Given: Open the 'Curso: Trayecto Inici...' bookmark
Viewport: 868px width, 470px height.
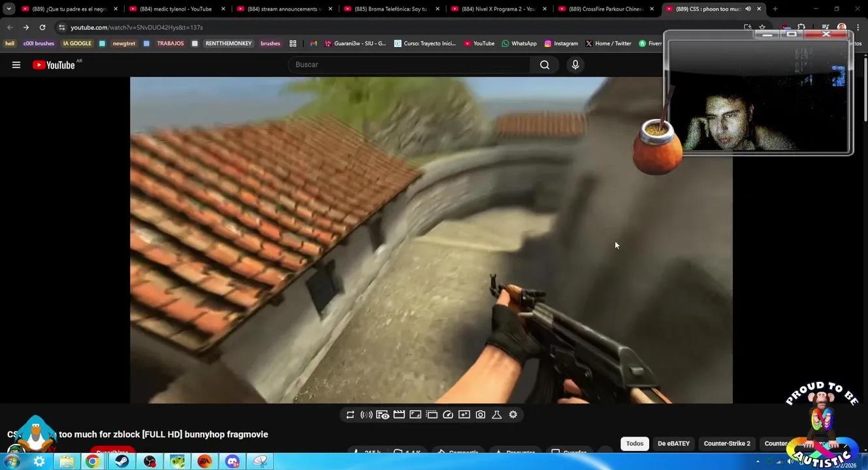Looking at the screenshot, I should tap(425, 44).
